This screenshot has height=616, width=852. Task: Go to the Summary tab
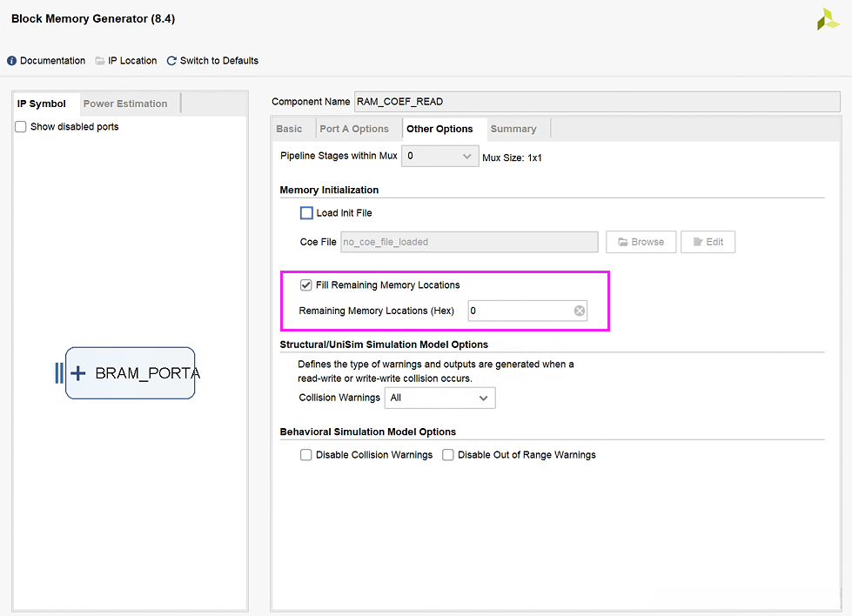click(x=513, y=129)
